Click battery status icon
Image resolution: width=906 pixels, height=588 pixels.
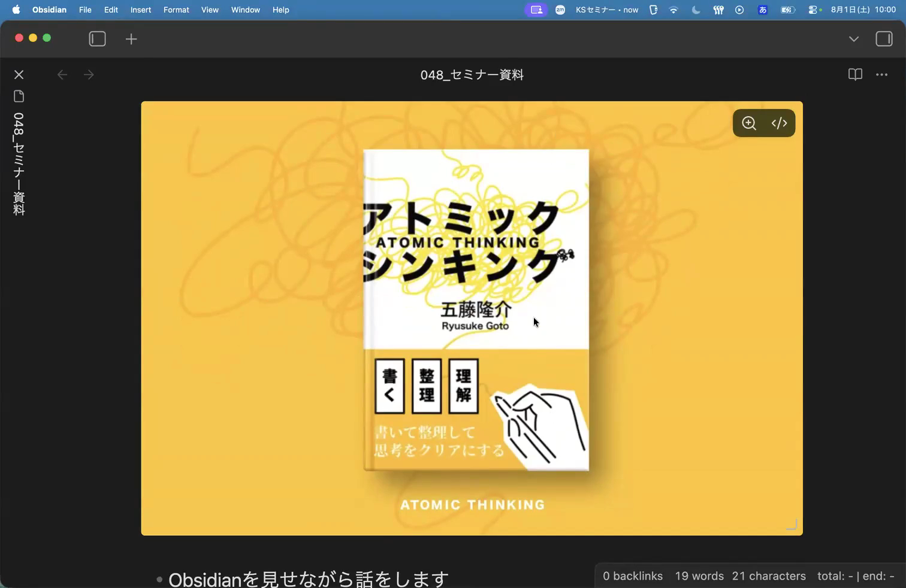[x=788, y=10]
